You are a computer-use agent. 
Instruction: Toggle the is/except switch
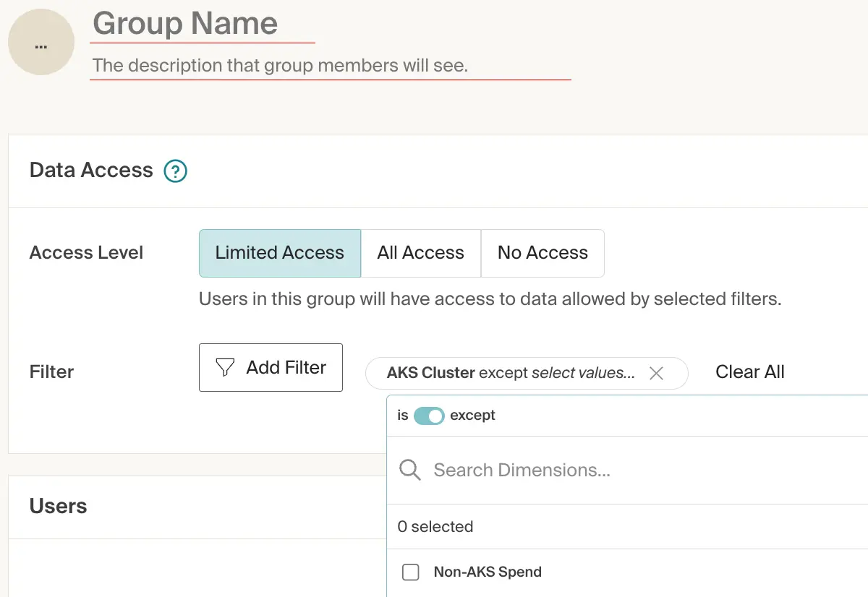click(429, 416)
